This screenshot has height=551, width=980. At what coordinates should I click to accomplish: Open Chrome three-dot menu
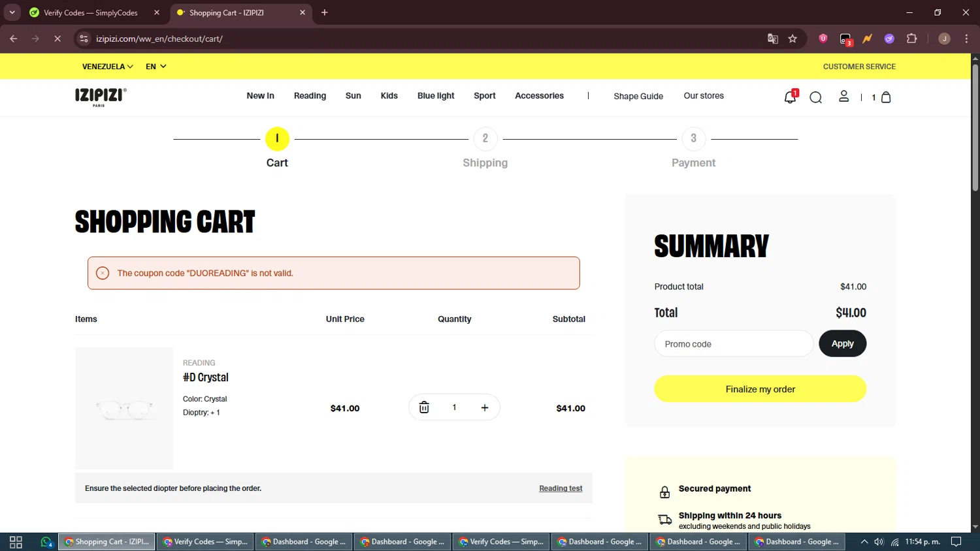(x=966, y=39)
